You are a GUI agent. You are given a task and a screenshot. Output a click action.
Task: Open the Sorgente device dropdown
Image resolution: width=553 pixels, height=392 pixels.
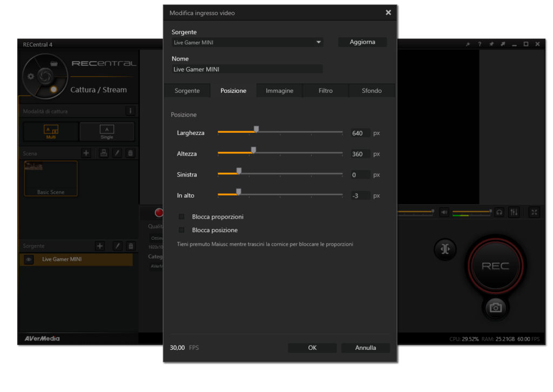coord(247,42)
